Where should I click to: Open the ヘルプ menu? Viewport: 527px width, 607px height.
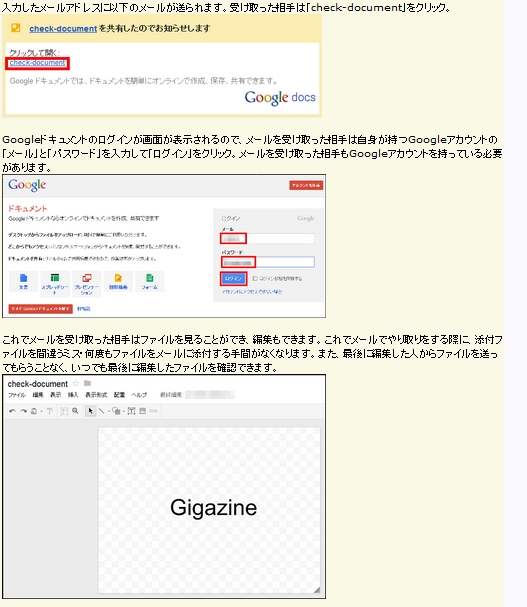139,395
